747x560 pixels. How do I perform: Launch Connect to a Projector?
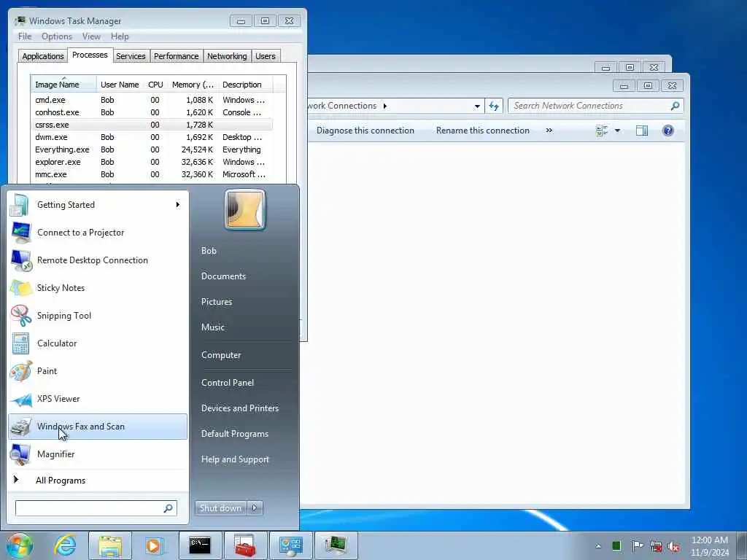coord(98,233)
